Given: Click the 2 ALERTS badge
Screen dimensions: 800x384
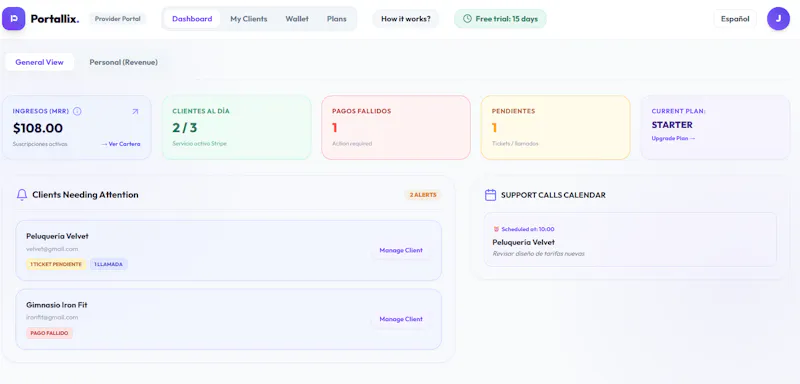Looking at the screenshot, I should (422, 195).
